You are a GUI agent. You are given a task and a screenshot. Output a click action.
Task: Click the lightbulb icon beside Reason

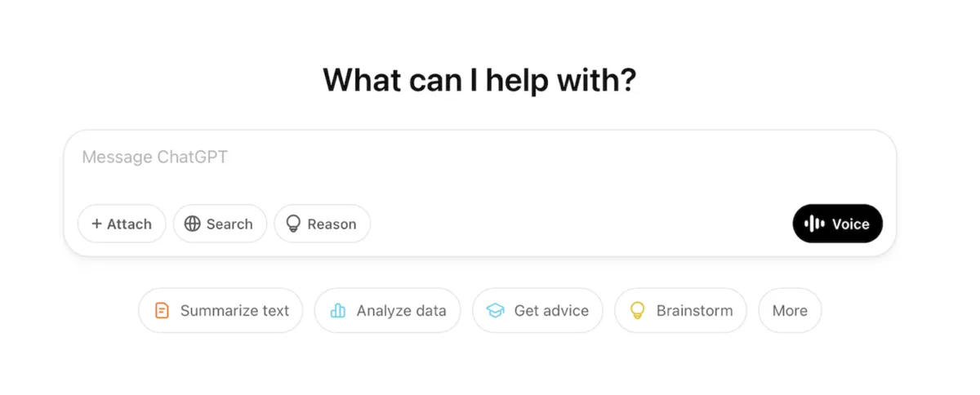pyautogui.click(x=293, y=224)
